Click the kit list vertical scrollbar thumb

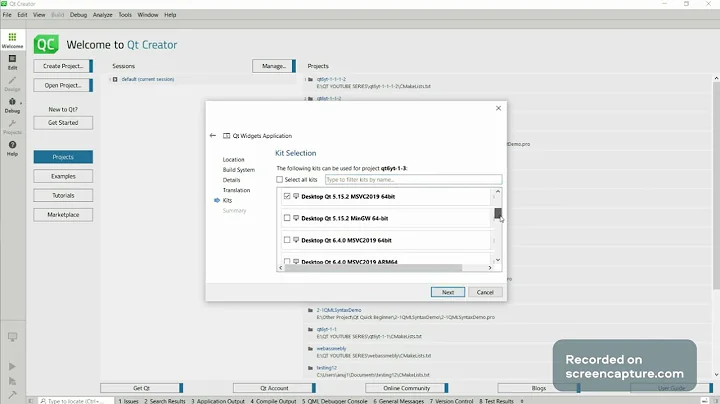click(x=498, y=213)
